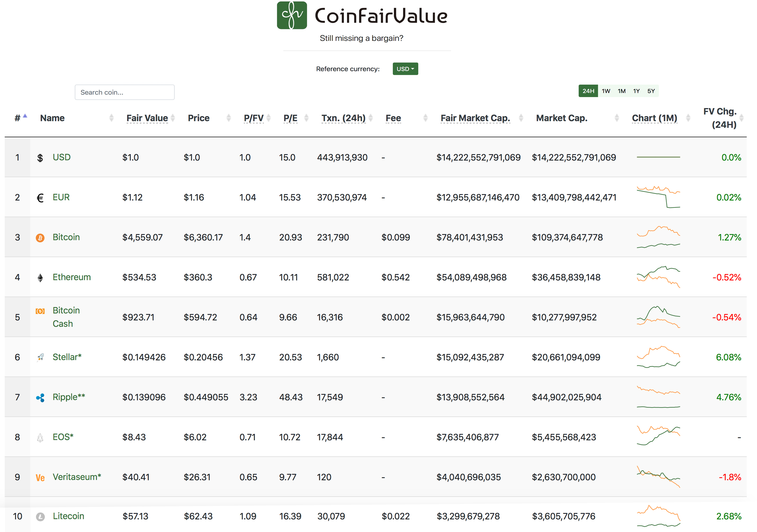Click Bitcoin Cash transactions 16,316
The height and width of the screenshot is (532, 757).
(x=330, y=317)
